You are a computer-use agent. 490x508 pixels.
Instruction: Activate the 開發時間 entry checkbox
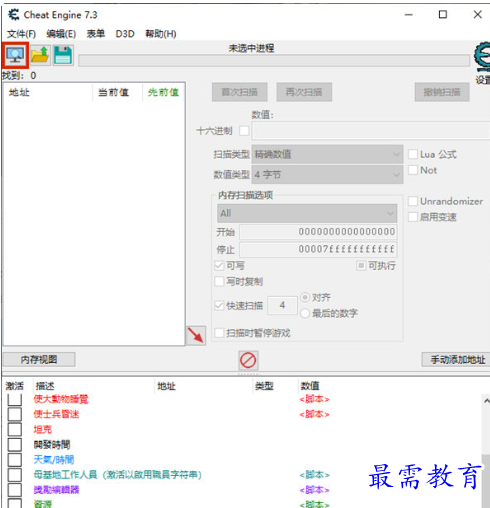coord(15,444)
